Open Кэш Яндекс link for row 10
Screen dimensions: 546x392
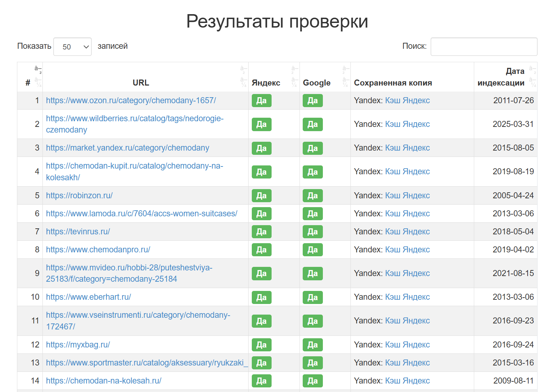coord(407,297)
